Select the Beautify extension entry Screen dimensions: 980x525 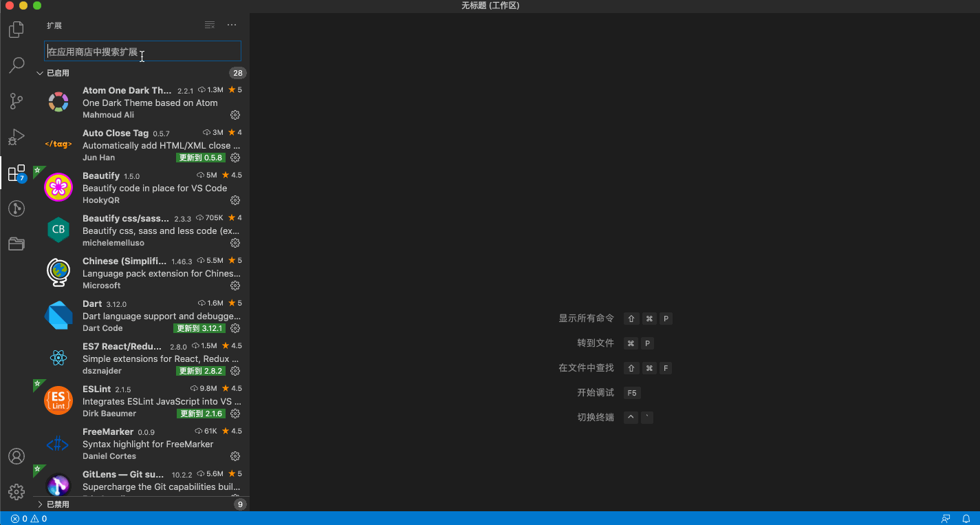141,188
